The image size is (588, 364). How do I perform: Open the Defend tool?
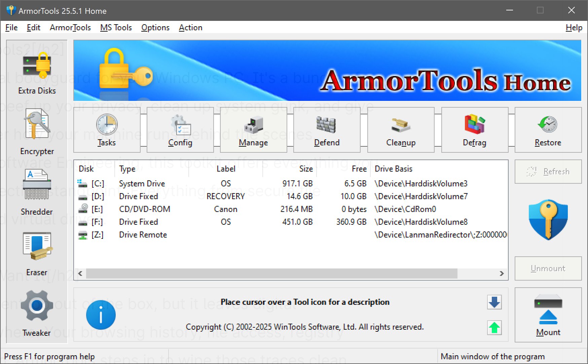327,130
